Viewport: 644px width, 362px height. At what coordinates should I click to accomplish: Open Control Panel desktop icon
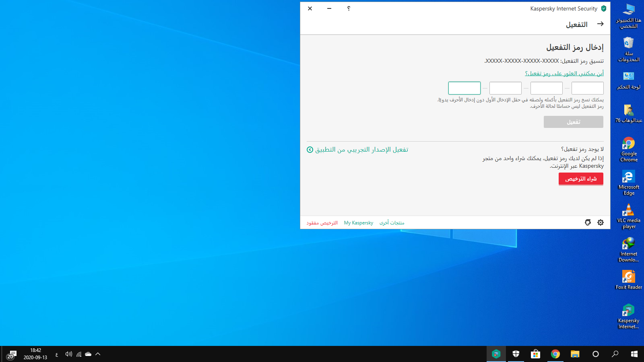pyautogui.click(x=629, y=80)
